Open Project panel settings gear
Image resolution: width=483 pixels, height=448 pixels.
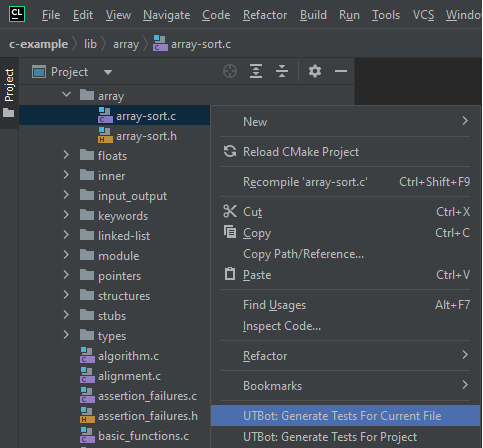coord(315,71)
